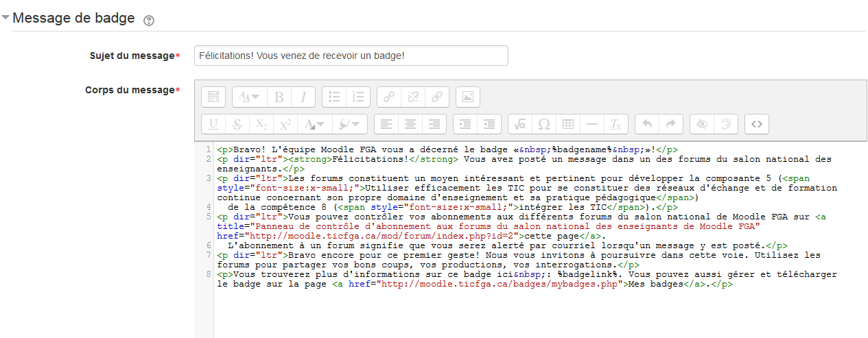Apply superscript formatting
Image resolution: width=868 pixels, height=338 pixels.
pyautogui.click(x=285, y=124)
